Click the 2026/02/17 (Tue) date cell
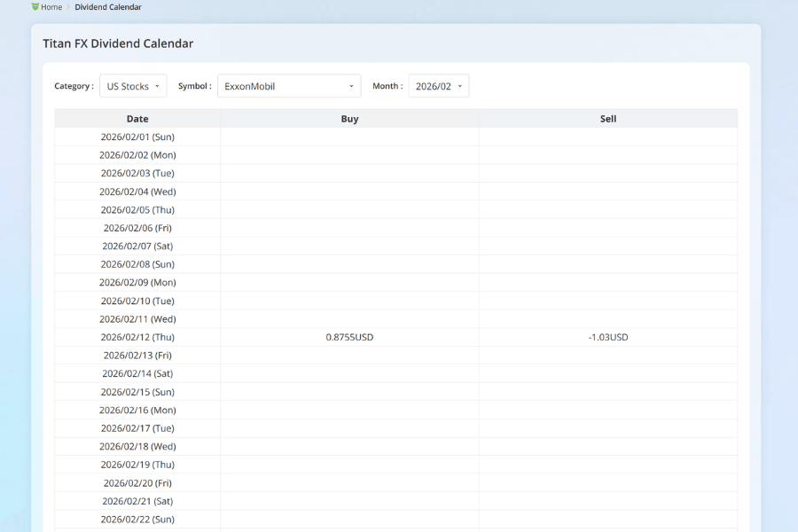This screenshot has width=798, height=532. click(137, 428)
